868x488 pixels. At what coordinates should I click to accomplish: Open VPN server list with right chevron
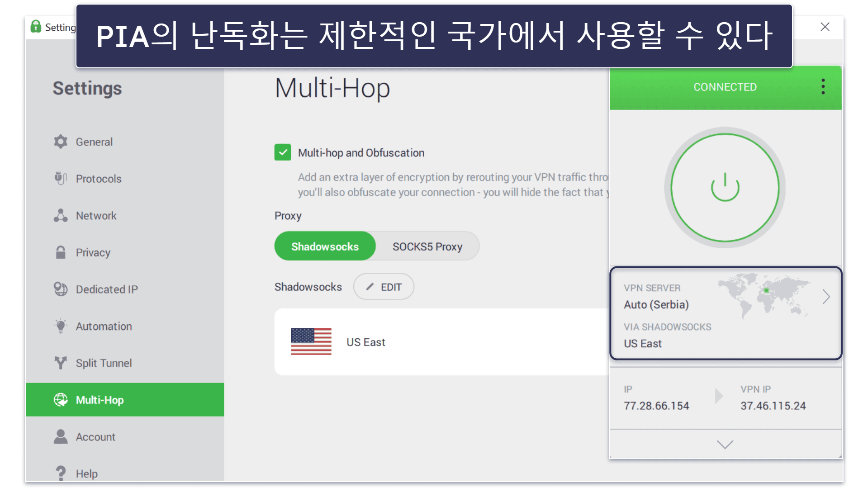[x=826, y=297]
